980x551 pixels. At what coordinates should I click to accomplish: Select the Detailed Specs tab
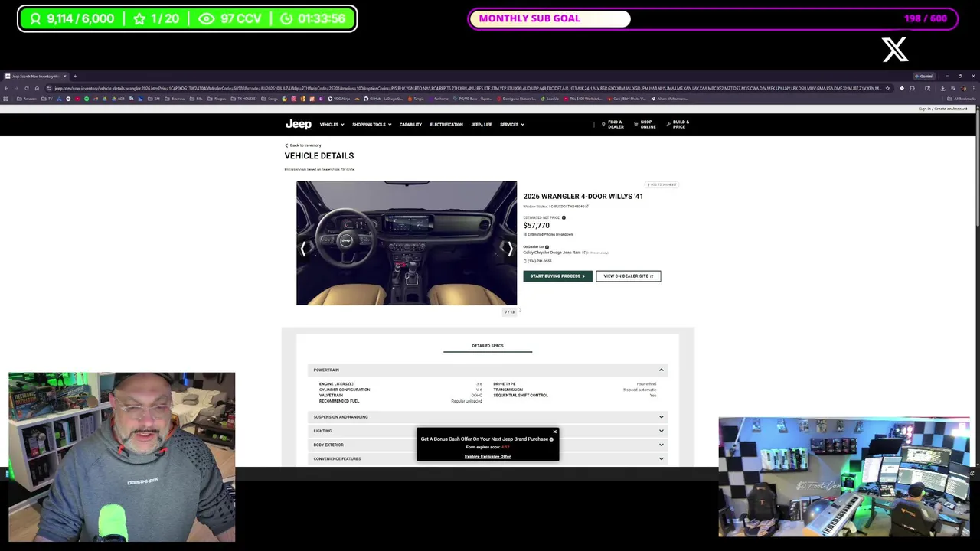pos(488,346)
